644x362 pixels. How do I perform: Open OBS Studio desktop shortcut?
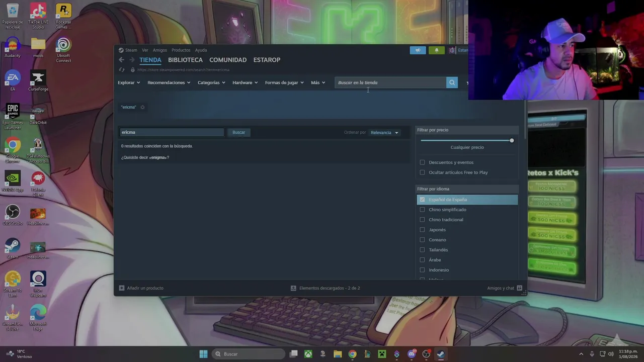(13, 215)
